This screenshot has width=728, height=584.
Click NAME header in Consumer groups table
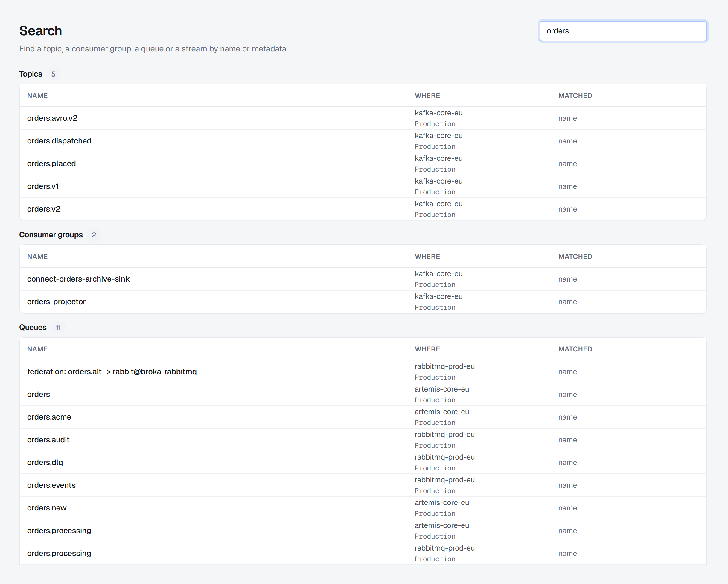pyautogui.click(x=37, y=256)
